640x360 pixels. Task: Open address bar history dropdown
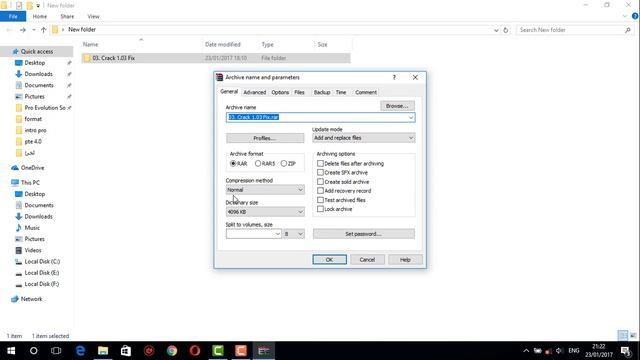[x=496, y=30]
